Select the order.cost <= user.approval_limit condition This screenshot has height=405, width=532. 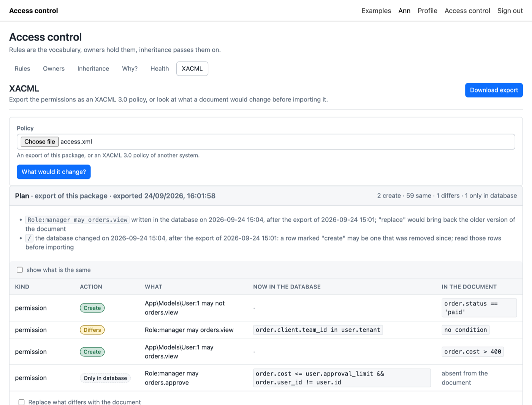click(342, 378)
